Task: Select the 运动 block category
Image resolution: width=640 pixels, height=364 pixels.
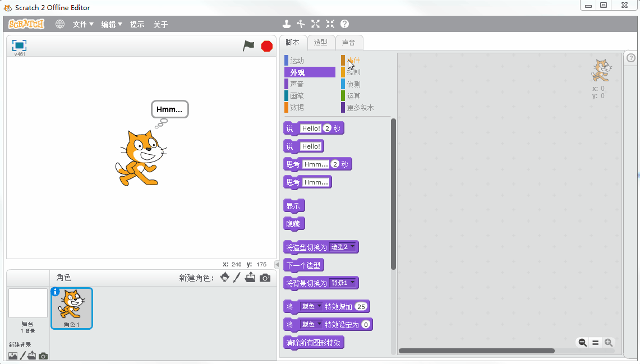Action: [310, 61]
